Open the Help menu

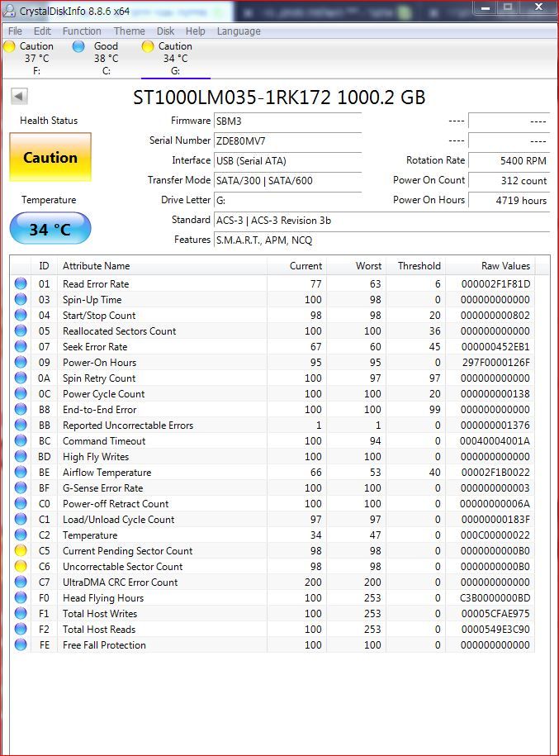[x=195, y=31]
